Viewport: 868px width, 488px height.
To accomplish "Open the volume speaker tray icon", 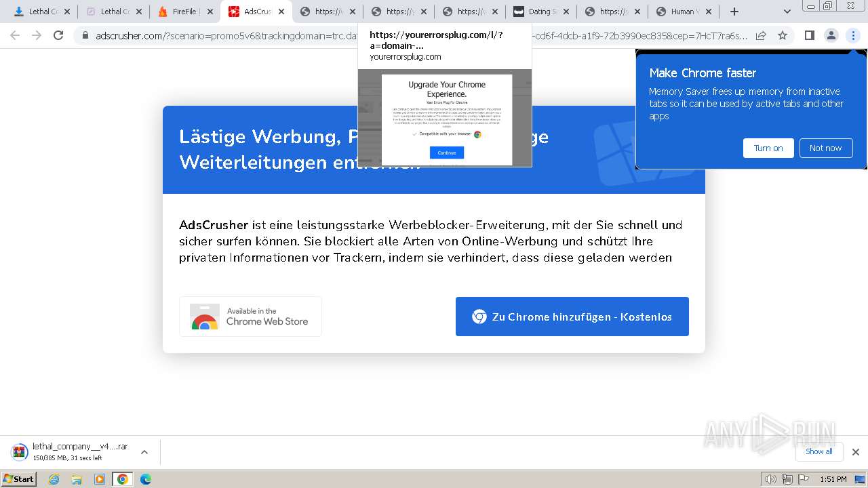I will [x=770, y=479].
